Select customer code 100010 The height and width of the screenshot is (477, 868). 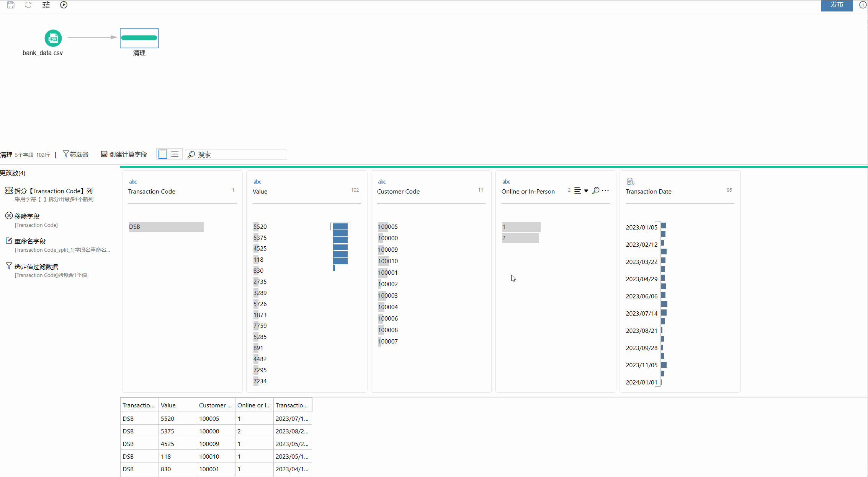click(388, 261)
